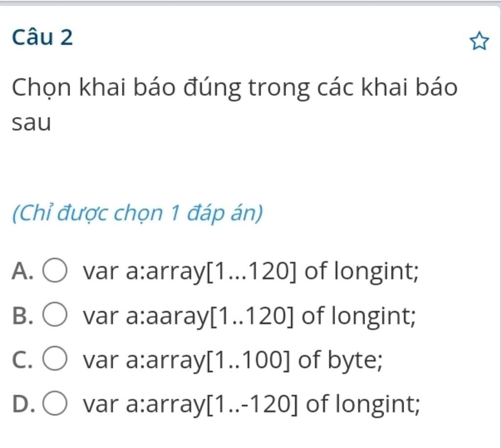Click the word 'sau' in the question
The image size is (501, 448).
tap(31, 123)
